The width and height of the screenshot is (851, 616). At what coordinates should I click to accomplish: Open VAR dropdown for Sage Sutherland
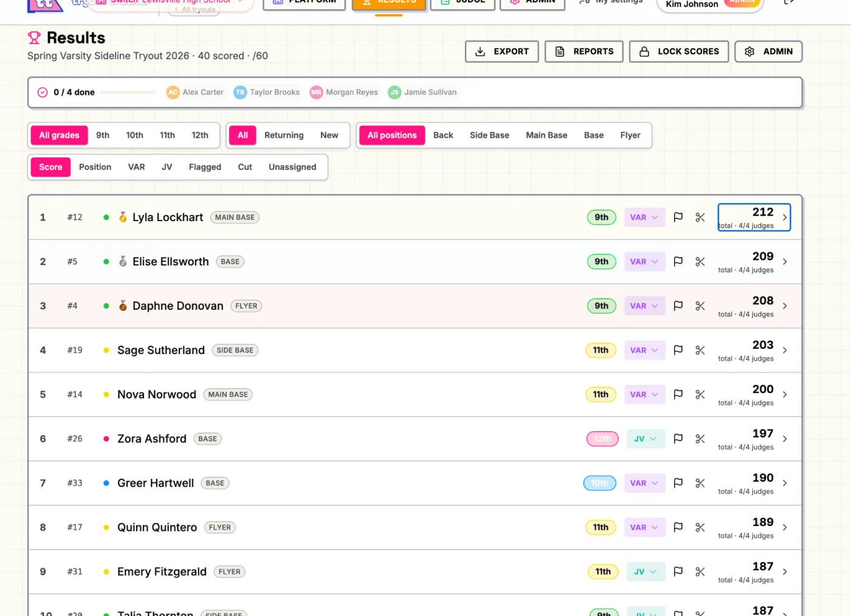click(x=644, y=350)
